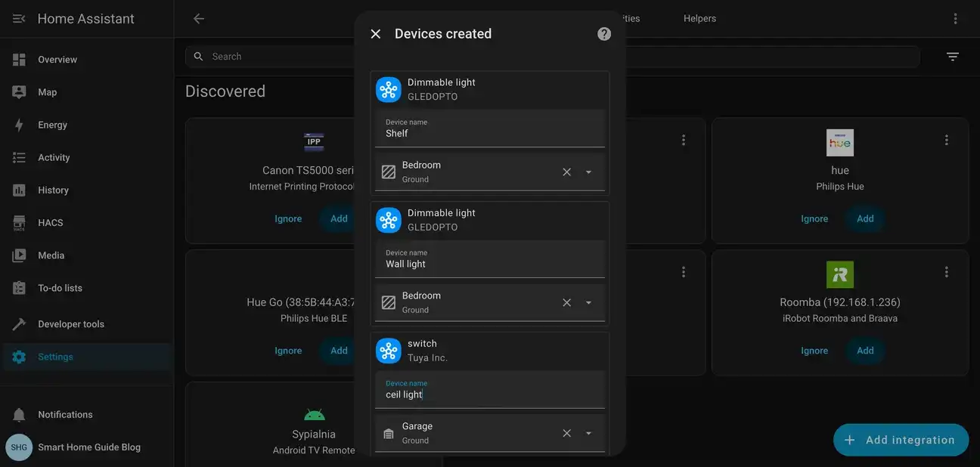Open the Energy dashboard icon
This screenshot has height=467, width=980.
point(19,124)
